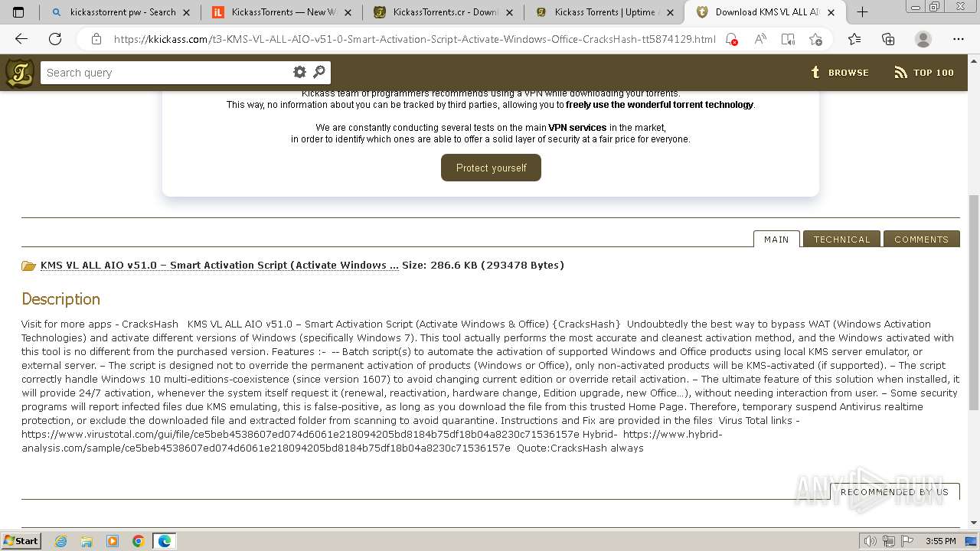
Task: Switch to Edge in the taskbar
Action: (165, 541)
